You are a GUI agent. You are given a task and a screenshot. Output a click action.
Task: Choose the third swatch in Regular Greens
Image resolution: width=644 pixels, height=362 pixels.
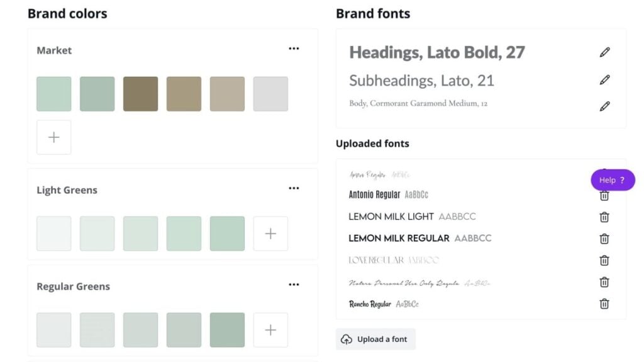pyautogui.click(x=140, y=330)
